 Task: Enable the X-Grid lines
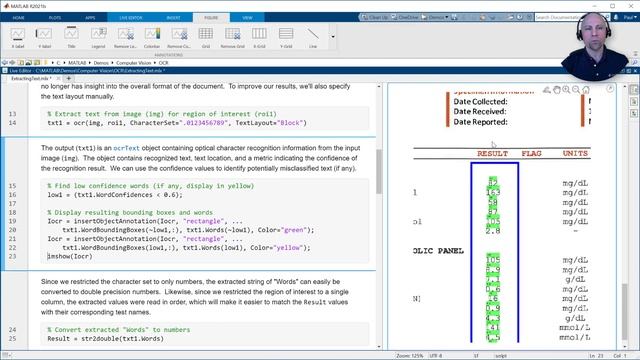259,37
